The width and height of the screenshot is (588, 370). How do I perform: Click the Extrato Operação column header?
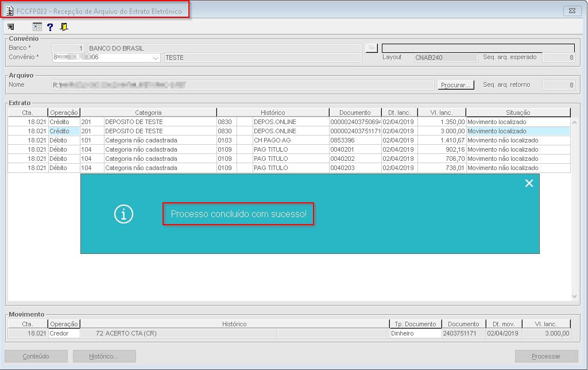click(x=64, y=113)
